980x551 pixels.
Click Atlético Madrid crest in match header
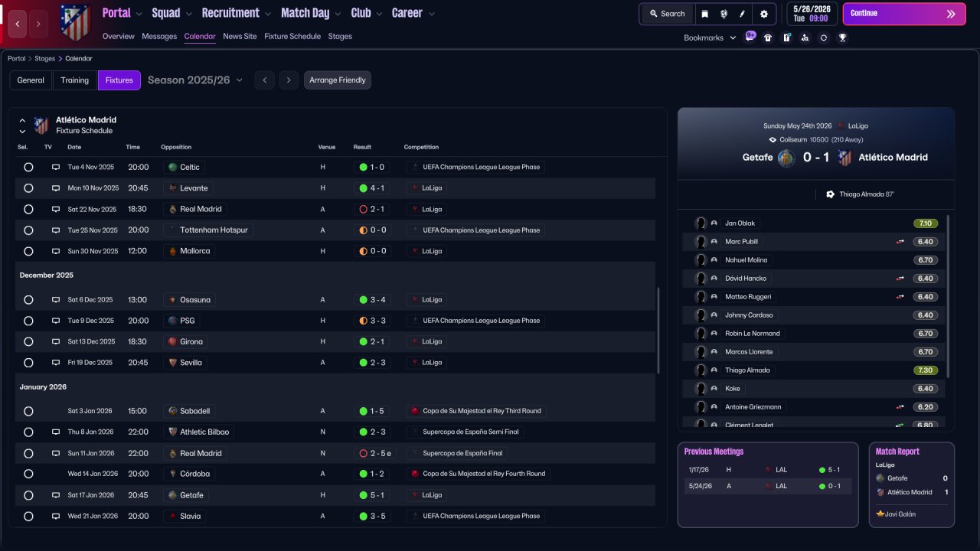(x=845, y=158)
